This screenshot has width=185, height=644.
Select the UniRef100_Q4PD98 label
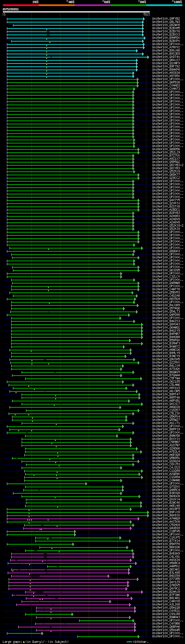166,315
